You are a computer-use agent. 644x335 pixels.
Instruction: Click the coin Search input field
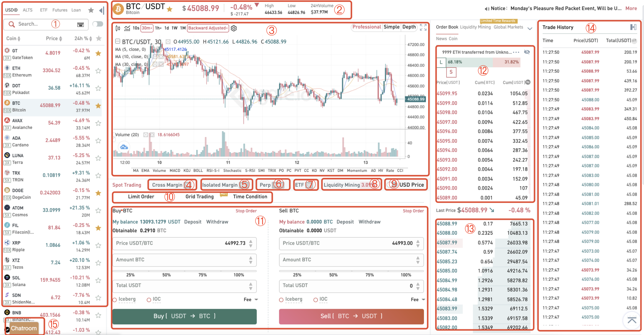click(46, 24)
